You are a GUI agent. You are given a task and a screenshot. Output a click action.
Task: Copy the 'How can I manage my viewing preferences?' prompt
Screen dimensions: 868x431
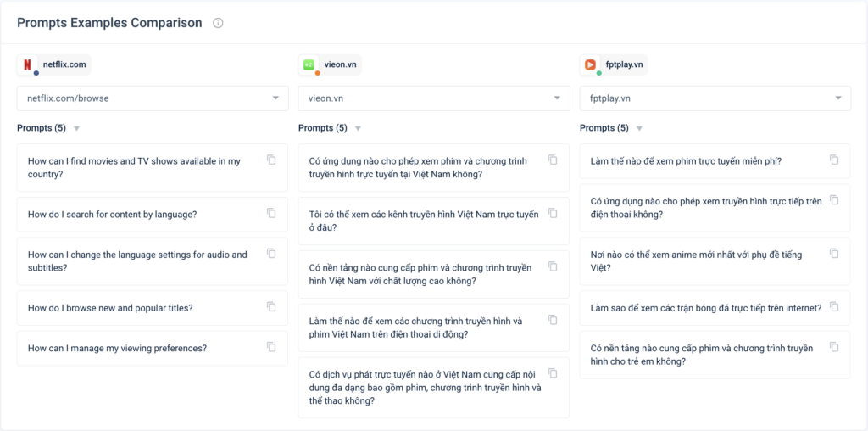coord(271,347)
